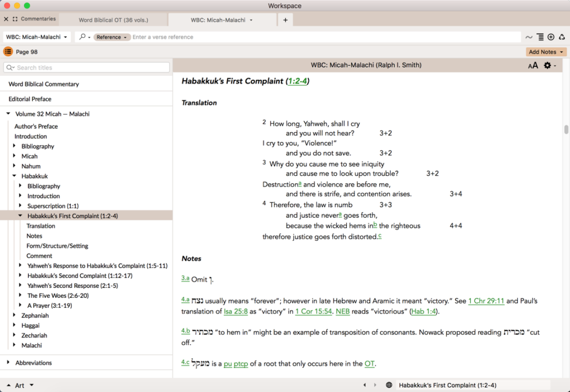
Task: Collapse the Habakkuk's First Complaint tree node
Action: click(x=20, y=216)
